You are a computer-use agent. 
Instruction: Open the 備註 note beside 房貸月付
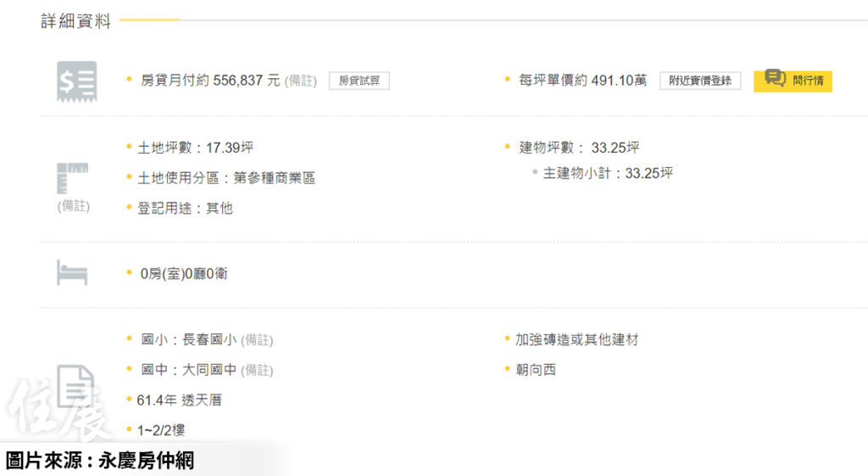click(x=300, y=81)
